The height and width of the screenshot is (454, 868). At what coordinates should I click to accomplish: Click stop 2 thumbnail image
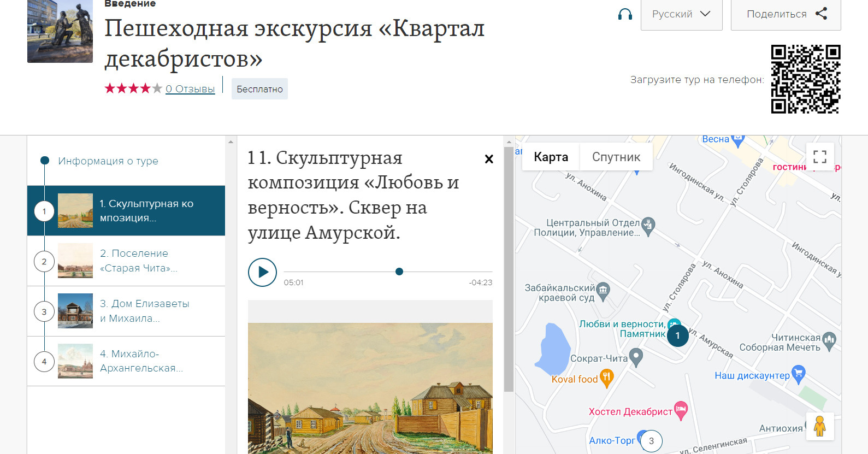pos(75,261)
